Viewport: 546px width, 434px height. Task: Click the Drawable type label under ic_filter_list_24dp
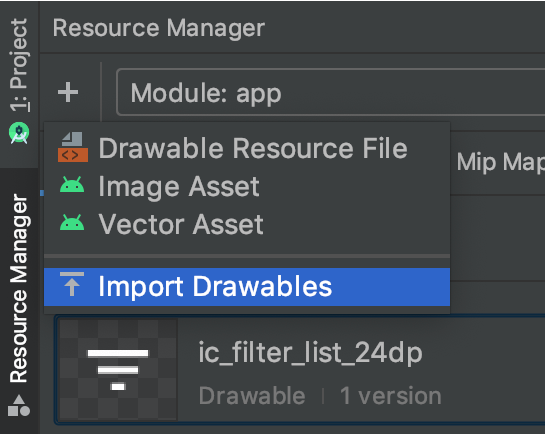252,396
